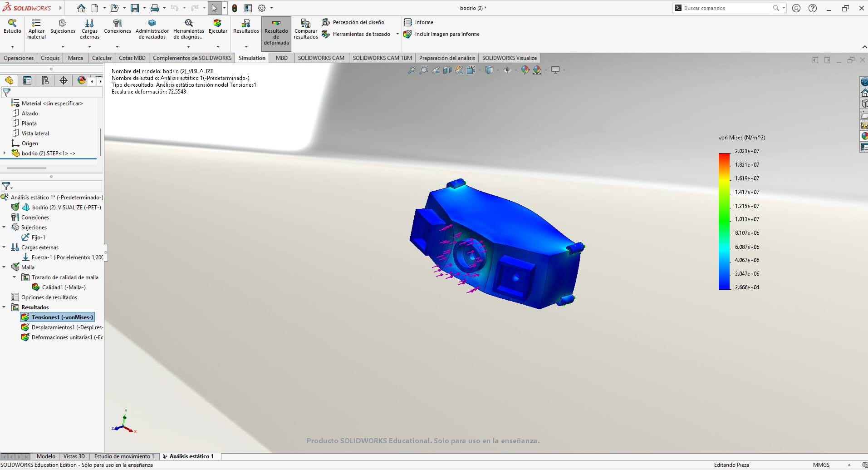
Task: Expand the Cargas externas dropdown arrow
Action: click(x=89, y=47)
